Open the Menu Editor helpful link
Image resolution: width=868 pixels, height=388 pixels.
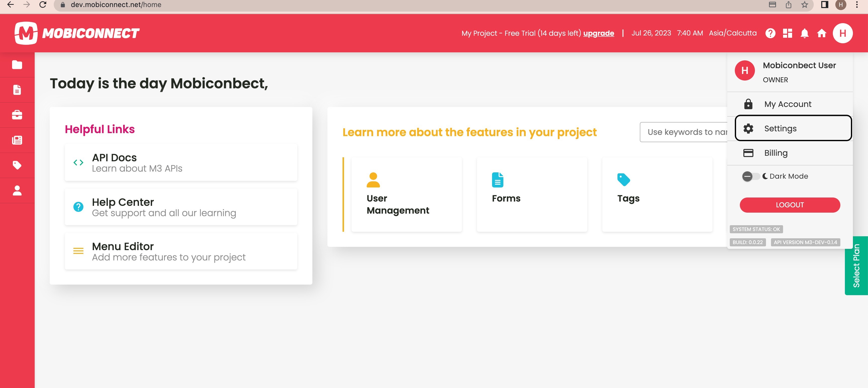coord(181,251)
